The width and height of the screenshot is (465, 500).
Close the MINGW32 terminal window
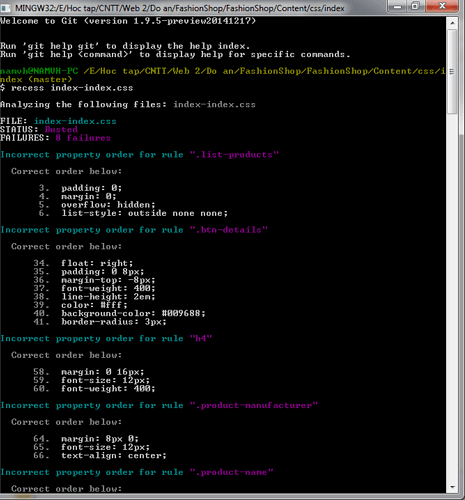click(442, 6)
